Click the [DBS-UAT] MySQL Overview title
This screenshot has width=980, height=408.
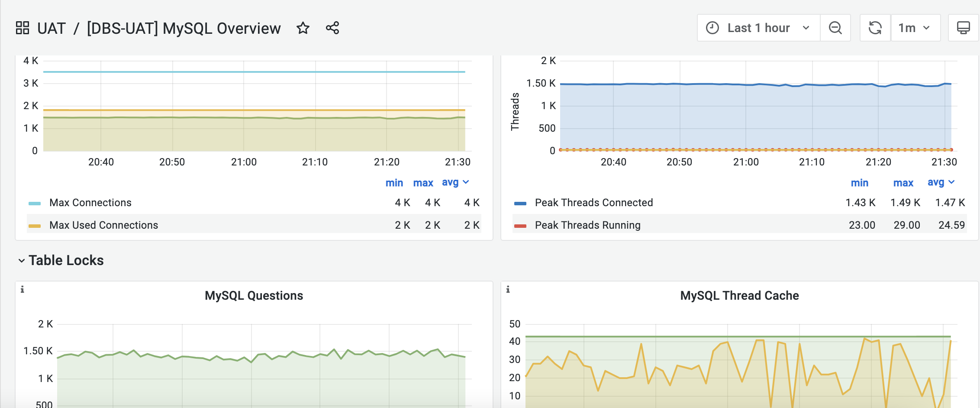[x=184, y=29]
